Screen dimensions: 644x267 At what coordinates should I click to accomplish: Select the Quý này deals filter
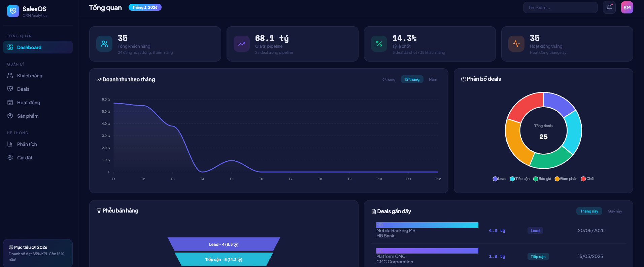(615, 211)
